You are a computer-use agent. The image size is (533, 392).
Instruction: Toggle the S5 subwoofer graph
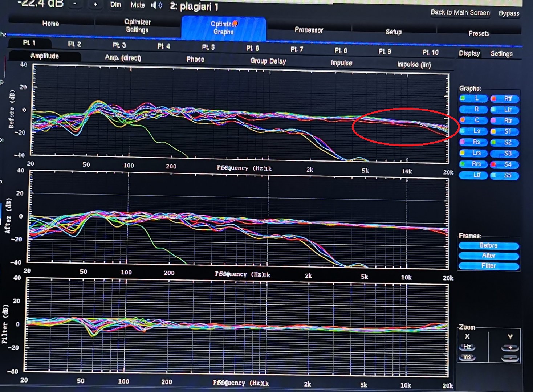505,176
